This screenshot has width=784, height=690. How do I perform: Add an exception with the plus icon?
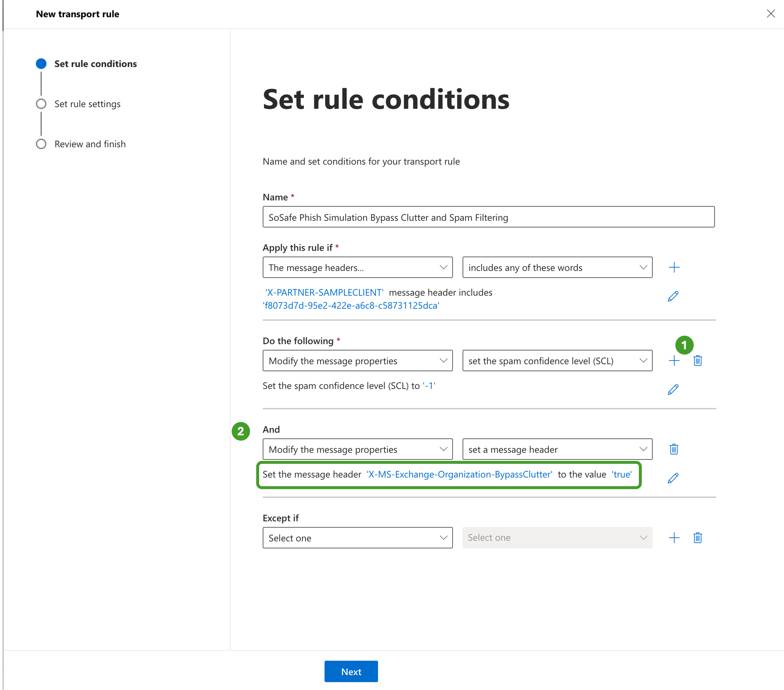tap(674, 538)
